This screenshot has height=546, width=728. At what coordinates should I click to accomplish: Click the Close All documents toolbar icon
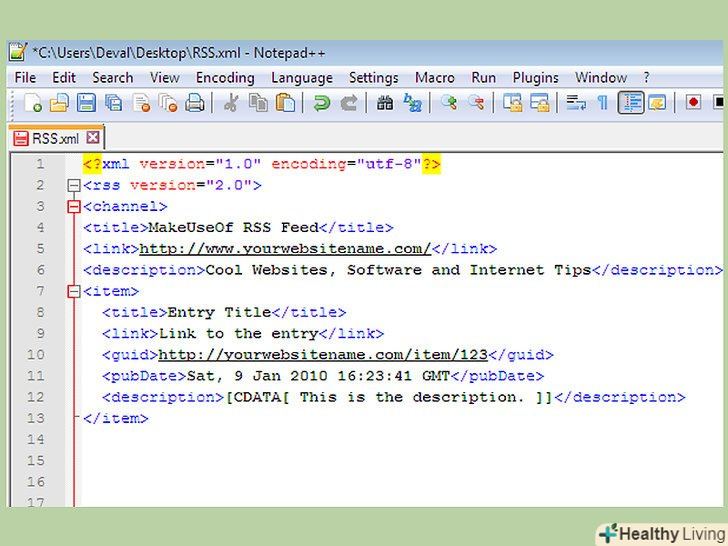168,103
